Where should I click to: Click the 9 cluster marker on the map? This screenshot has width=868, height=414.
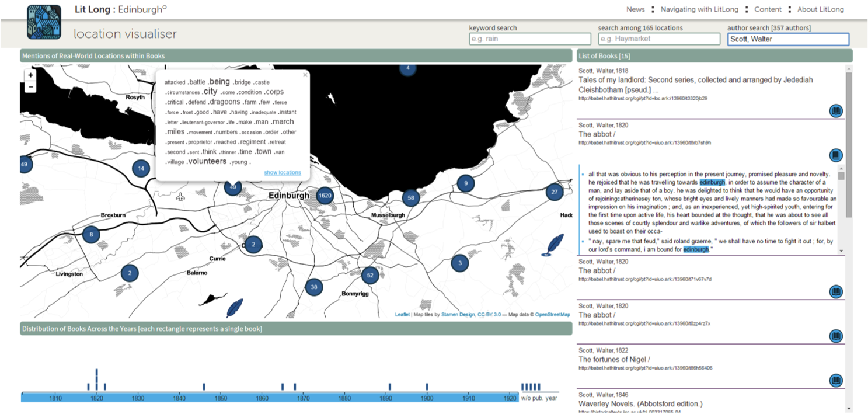point(465,183)
